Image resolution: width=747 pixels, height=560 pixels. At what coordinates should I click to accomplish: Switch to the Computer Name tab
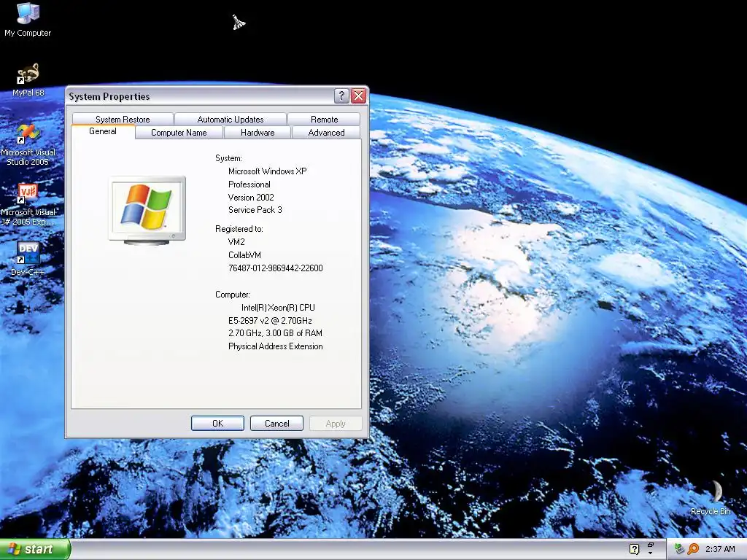(179, 133)
